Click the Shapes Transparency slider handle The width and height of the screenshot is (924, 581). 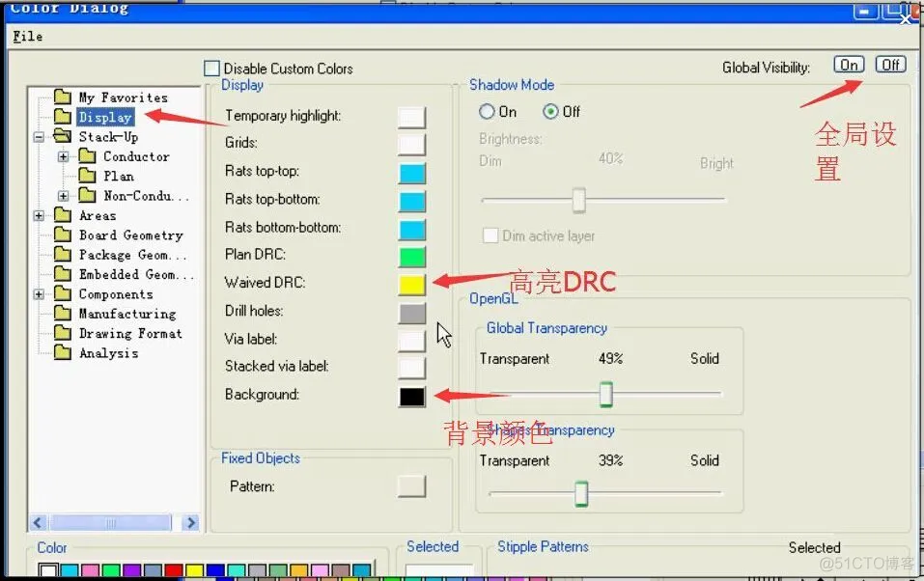[x=581, y=494]
